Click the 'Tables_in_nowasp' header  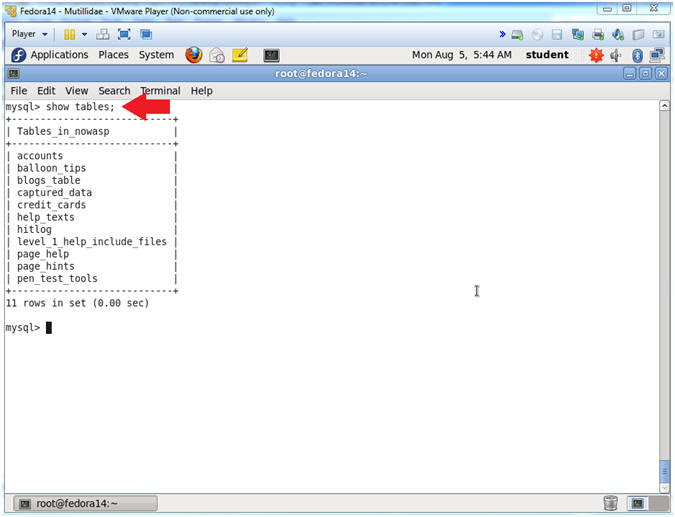click(63, 131)
